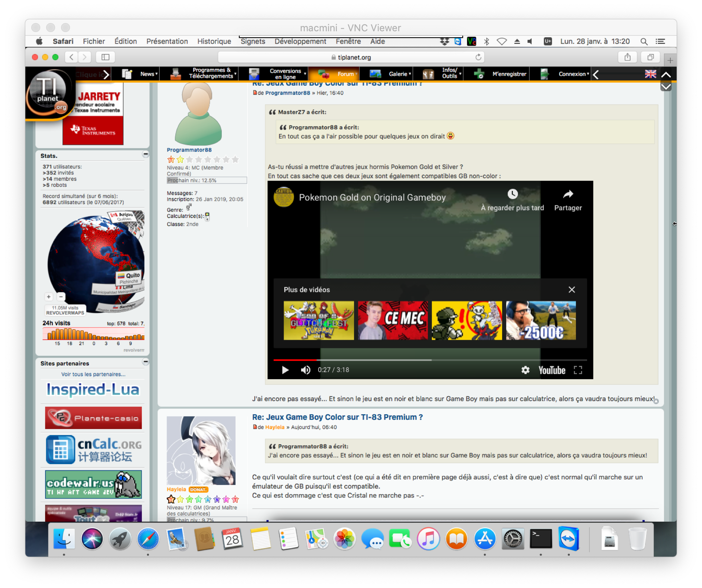Image resolution: width=702 pixels, height=588 pixels.
Task: Open the Wi-Fi menu bar icon
Action: click(502, 41)
